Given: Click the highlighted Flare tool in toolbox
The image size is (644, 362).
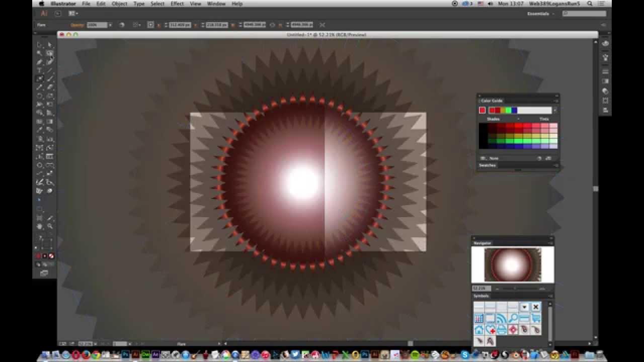Looking at the screenshot, I should pyautogui.click(x=39, y=79).
